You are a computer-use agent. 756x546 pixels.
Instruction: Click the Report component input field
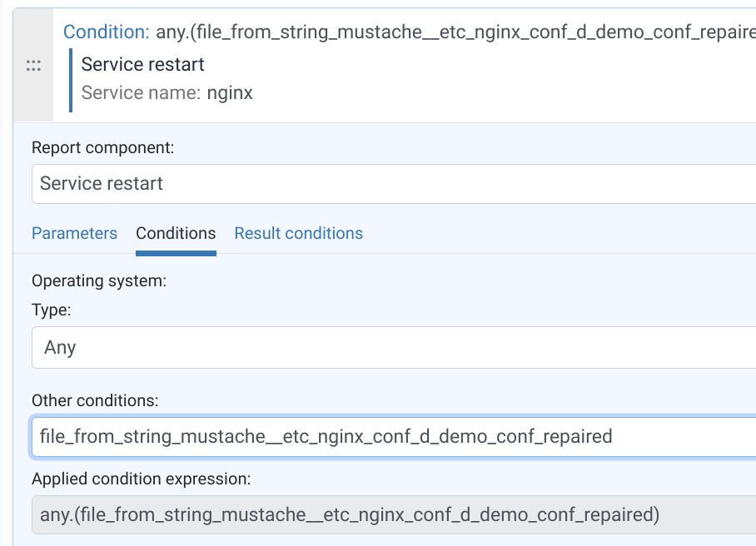pyautogui.click(x=391, y=183)
